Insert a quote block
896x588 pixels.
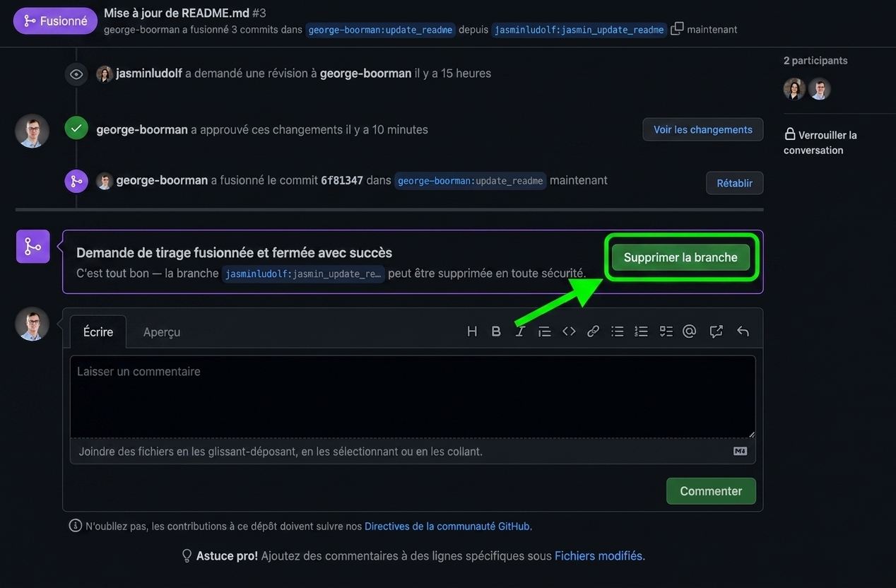(544, 331)
